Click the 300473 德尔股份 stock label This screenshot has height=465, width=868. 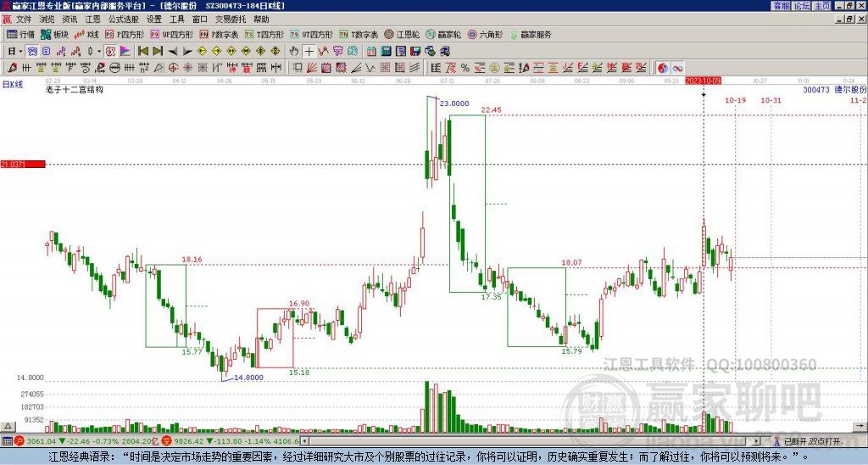[x=835, y=89]
